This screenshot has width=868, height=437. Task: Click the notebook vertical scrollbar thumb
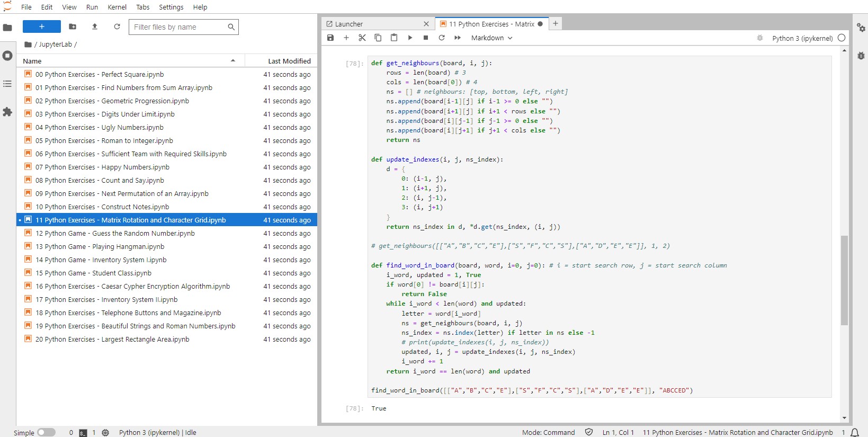click(x=844, y=280)
